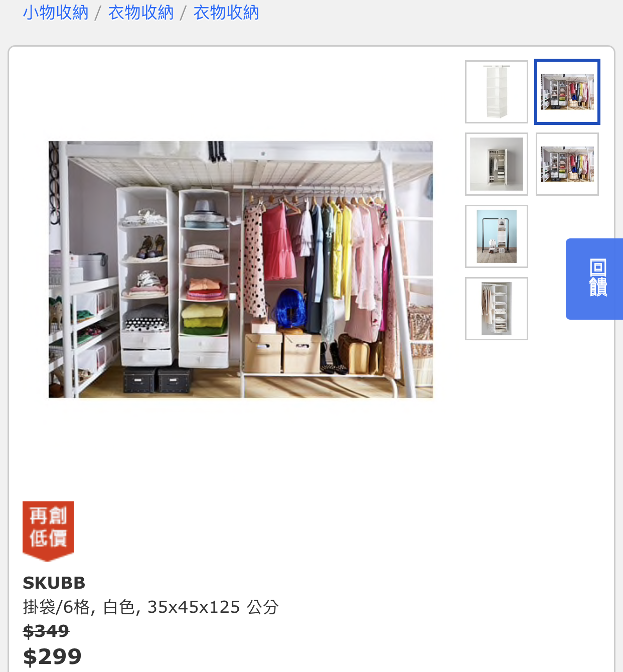Open the SKUBB product name

tap(54, 583)
